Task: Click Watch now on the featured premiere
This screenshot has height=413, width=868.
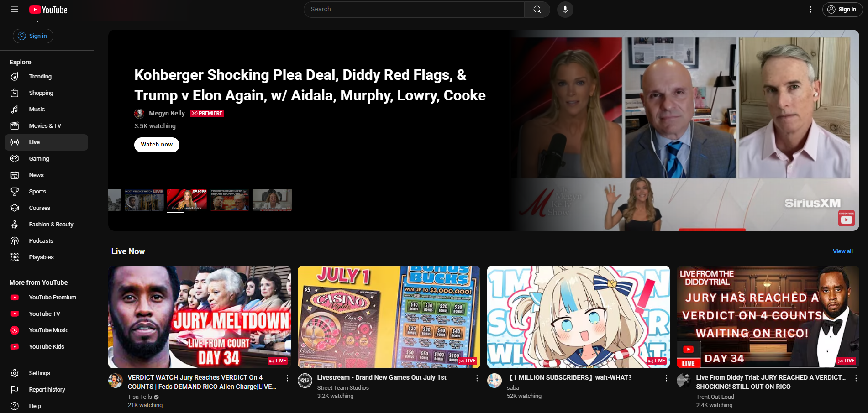Action: point(157,145)
